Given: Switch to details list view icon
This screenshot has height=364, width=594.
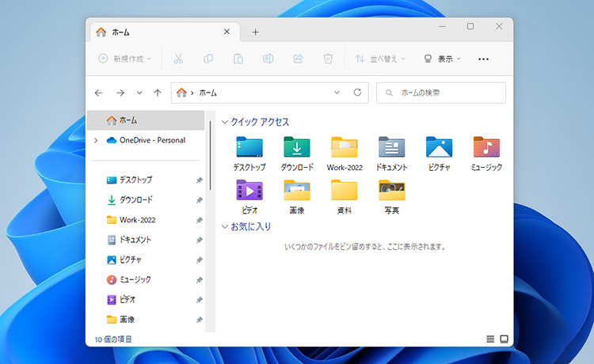Looking at the screenshot, I should pos(489,339).
